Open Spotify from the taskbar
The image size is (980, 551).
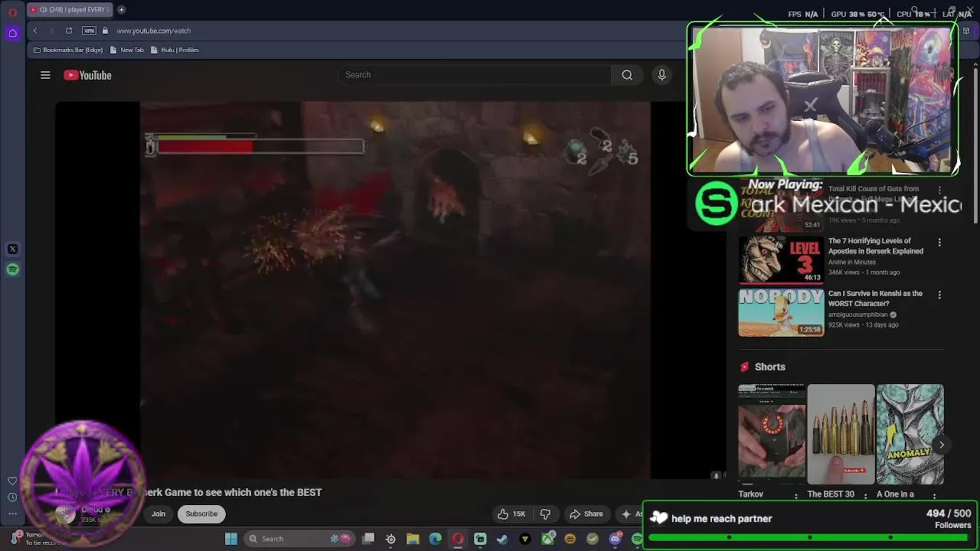tap(637, 539)
